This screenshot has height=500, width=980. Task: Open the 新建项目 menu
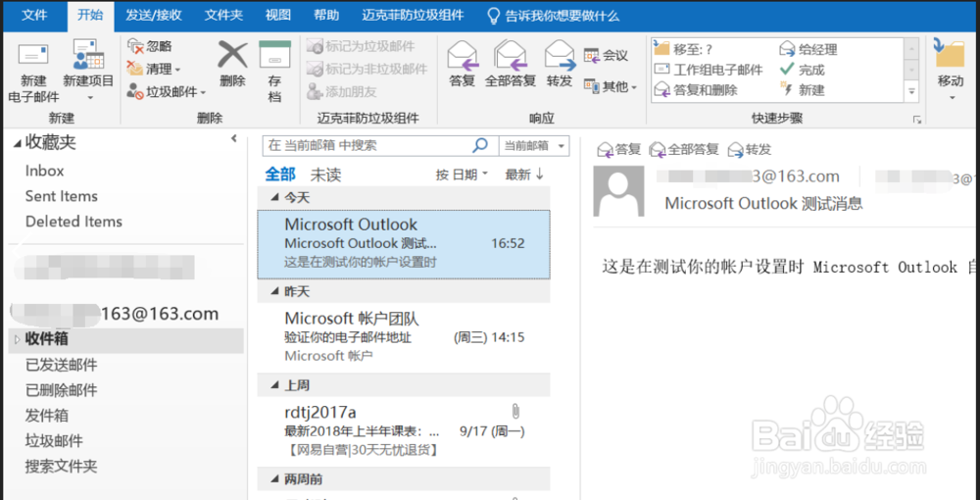[x=88, y=72]
